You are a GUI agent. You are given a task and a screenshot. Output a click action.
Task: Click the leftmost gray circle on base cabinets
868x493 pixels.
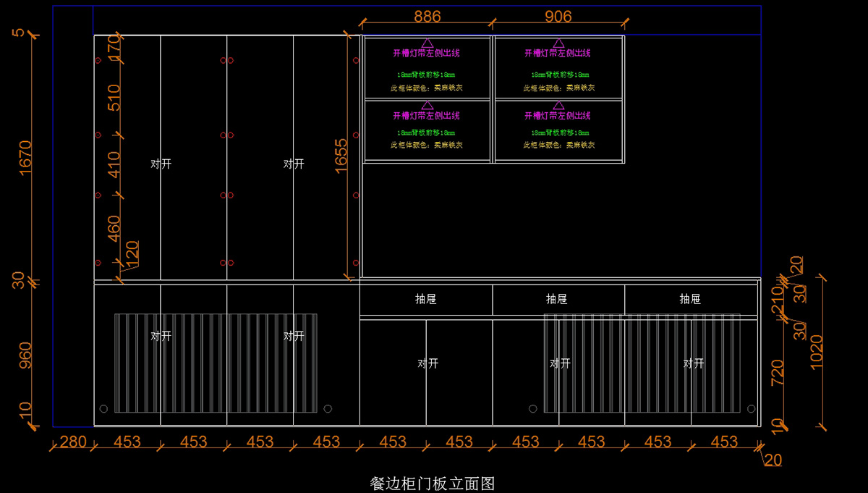[x=103, y=409]
